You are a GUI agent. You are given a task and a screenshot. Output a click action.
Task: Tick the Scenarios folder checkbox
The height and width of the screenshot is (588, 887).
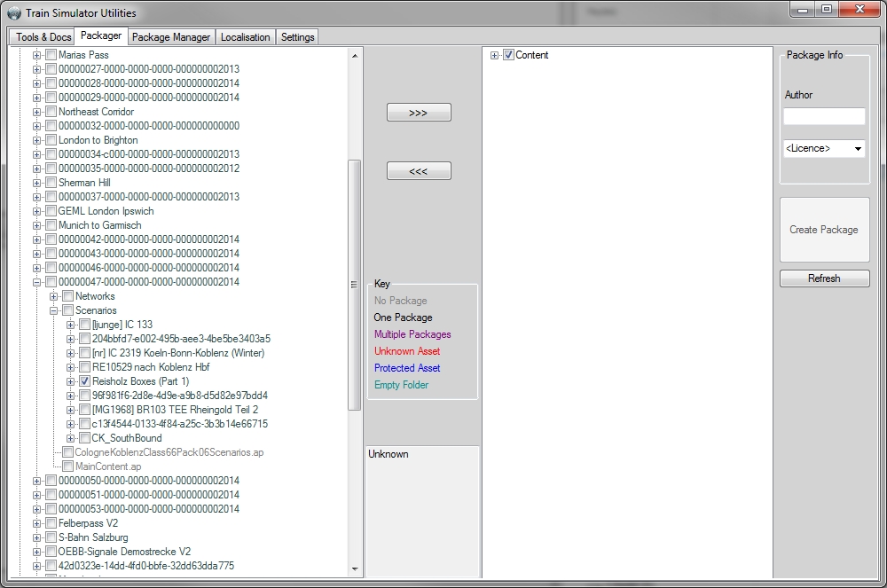pyautogui.click(x=68, y=310)
